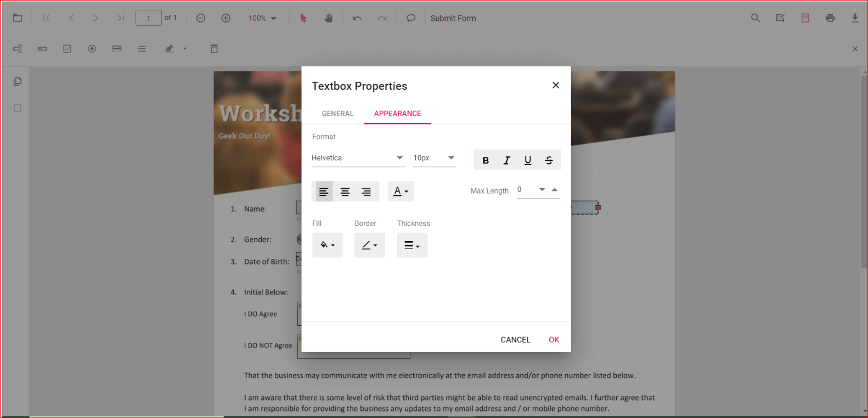Toggle bold text formatting
868x418 pixels.
pyautogui.click(x=486, y=160)
